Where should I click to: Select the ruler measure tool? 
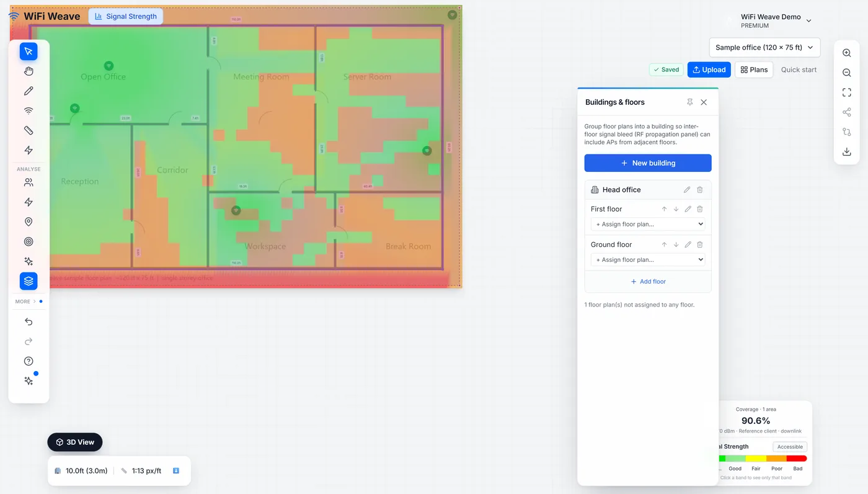pos(29,130)
